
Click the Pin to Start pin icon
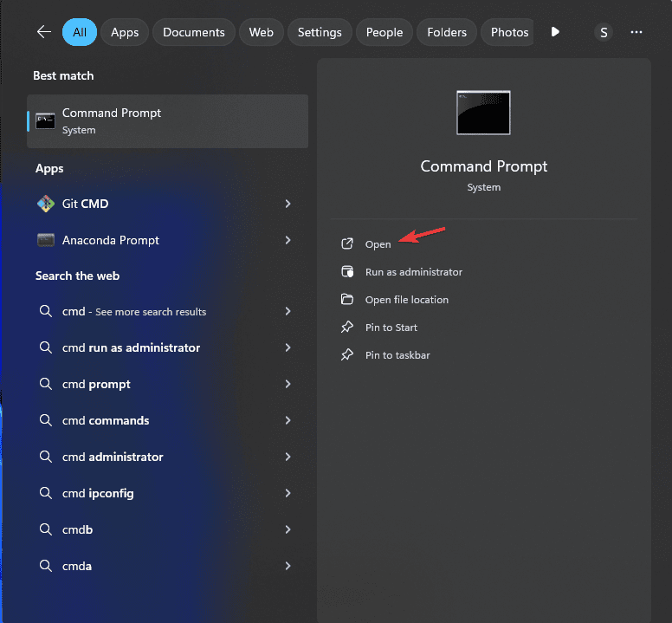tap(347, 328)
